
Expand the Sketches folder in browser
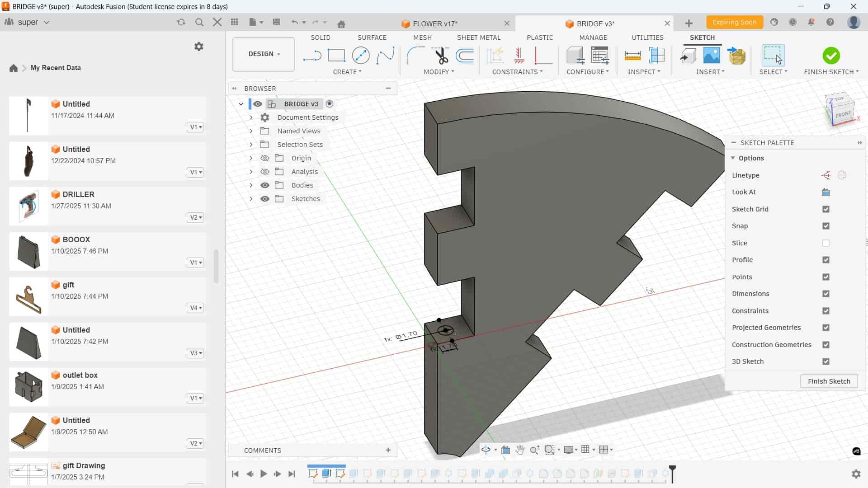pyautogui.click(x=251, y=199)
